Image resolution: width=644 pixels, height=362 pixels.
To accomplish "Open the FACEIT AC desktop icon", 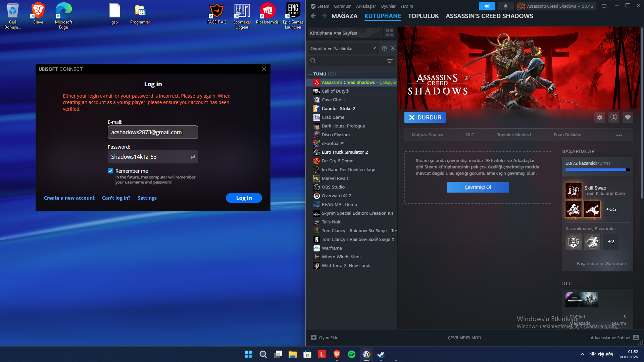I will [216, 13].
